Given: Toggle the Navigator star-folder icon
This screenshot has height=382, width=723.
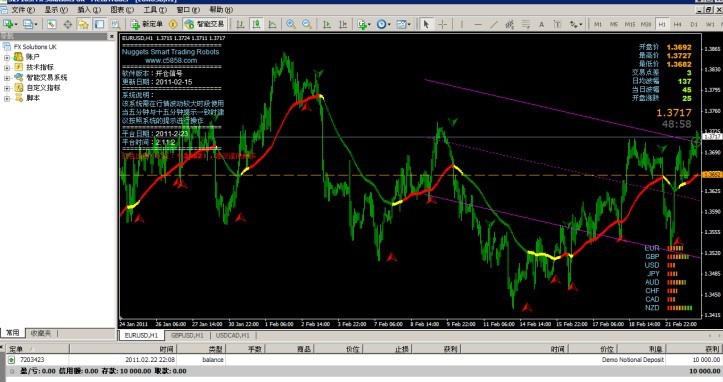Looking at the screenshot, I should (83, 24).
